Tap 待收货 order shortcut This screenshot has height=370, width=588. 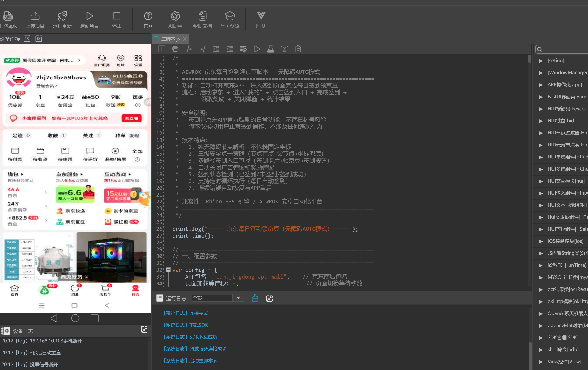click(40, 154)
